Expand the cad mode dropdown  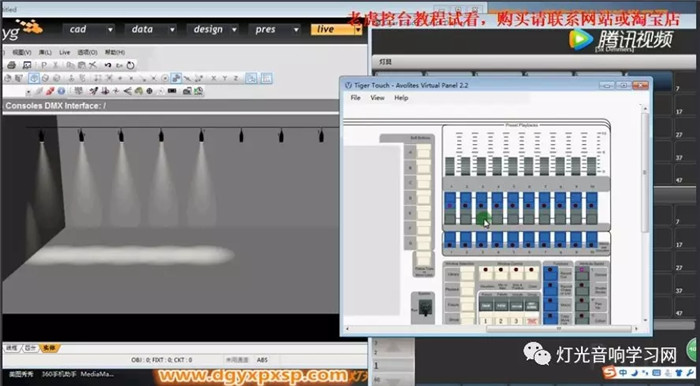(x=110, y=30)
